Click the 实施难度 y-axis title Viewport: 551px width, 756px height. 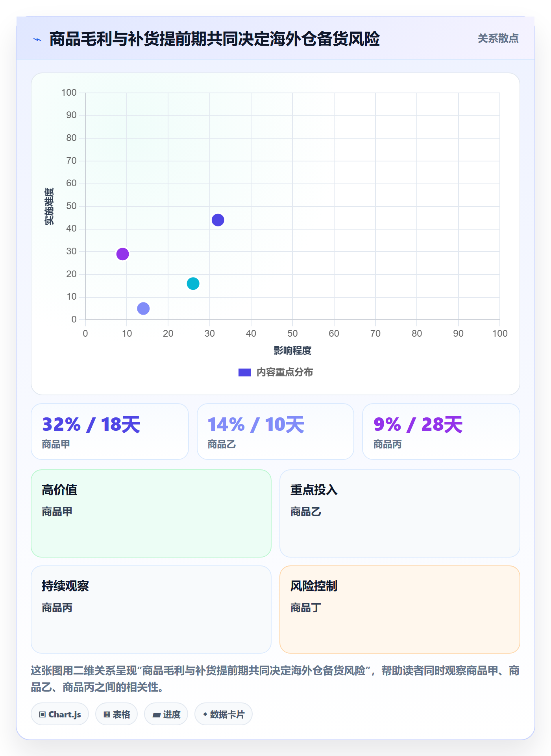(49, 206)
